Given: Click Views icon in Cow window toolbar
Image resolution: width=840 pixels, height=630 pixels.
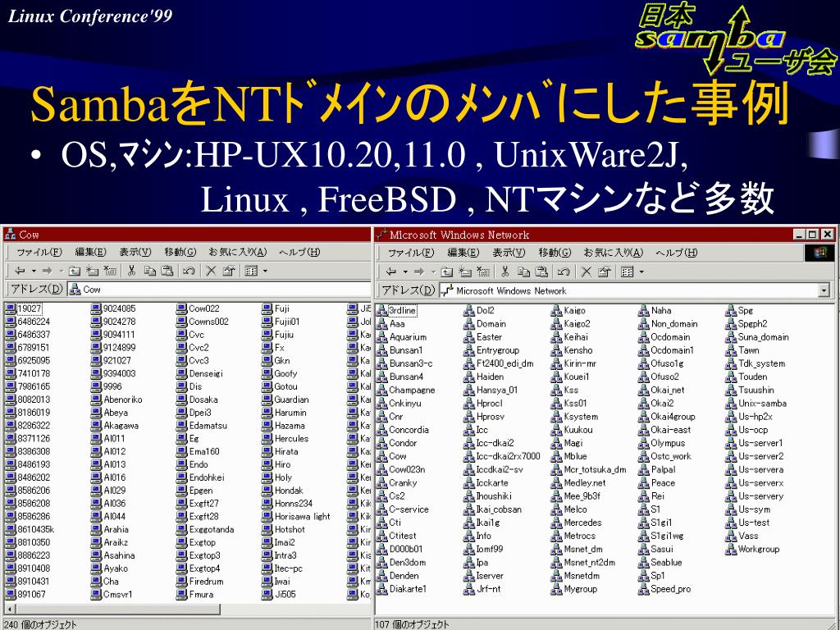Looking at the screenshot, I should pyautogui.click(x=251, y=271).
